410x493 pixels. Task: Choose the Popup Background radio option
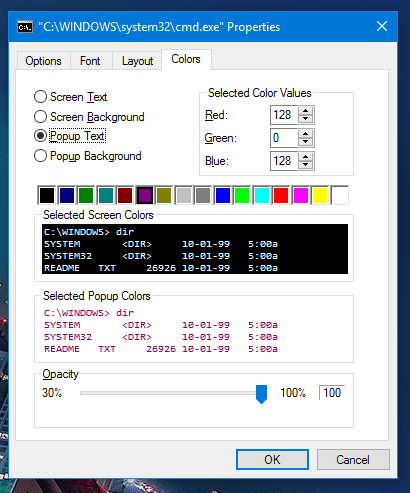pyautogui.click(x=40, y=156)
